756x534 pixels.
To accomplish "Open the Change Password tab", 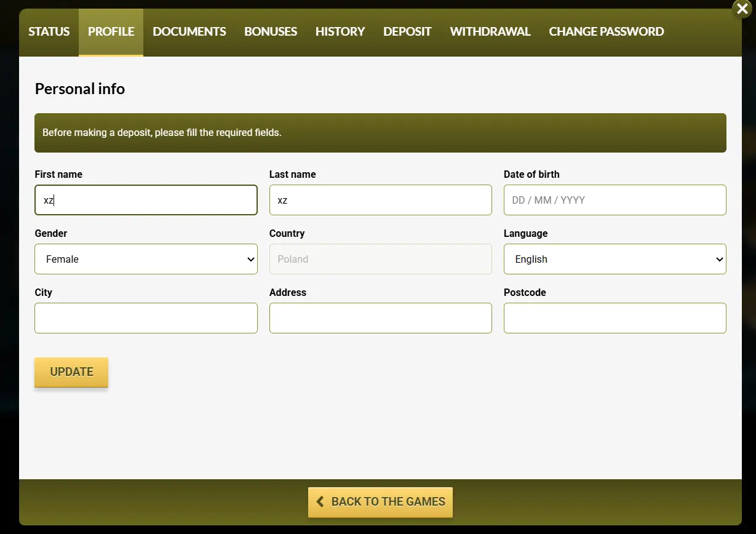I will pyautogui.click(x=607, y=32).
